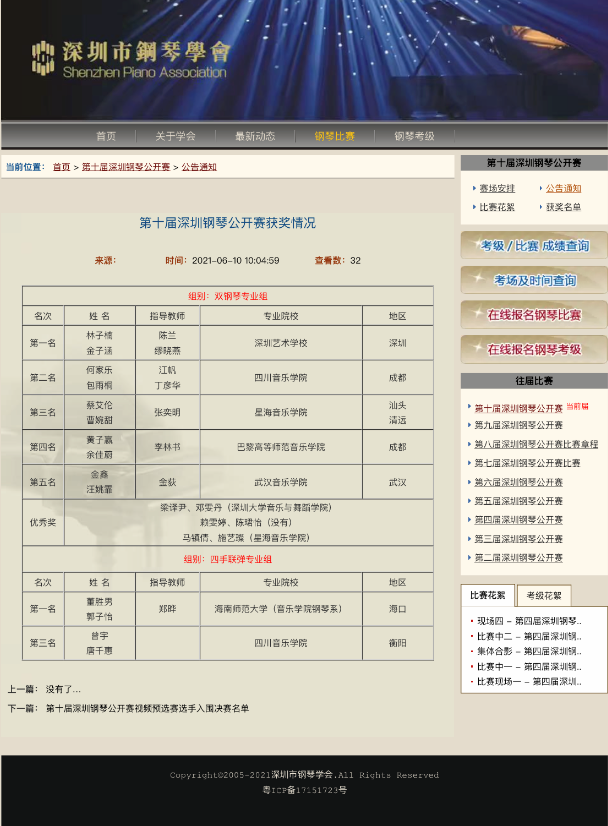Open the 集体合影 – 第四届深圳钢 list item
Screen dimensions: 608x826
(528, 651)
